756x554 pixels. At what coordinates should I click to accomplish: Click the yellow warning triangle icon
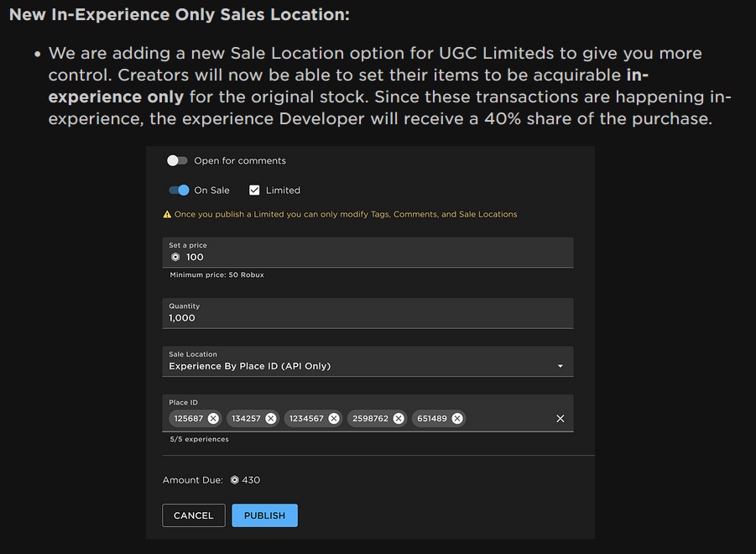click(167, 214)
